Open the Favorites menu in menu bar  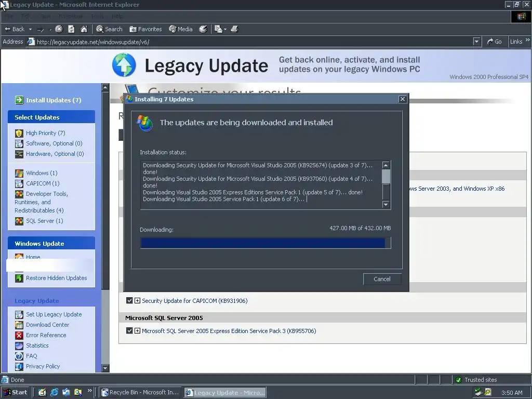click(x=70, y=16)
